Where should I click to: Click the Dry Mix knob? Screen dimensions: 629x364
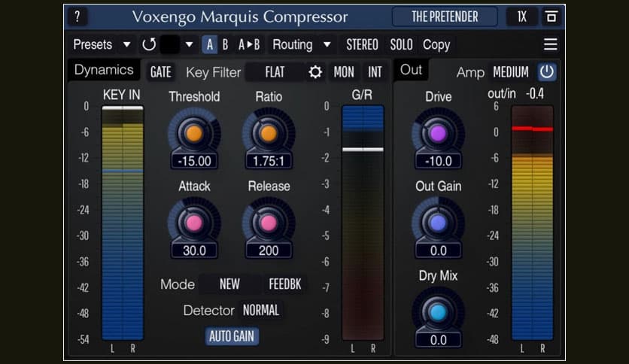pyautogui.click(x=438, y=312)
